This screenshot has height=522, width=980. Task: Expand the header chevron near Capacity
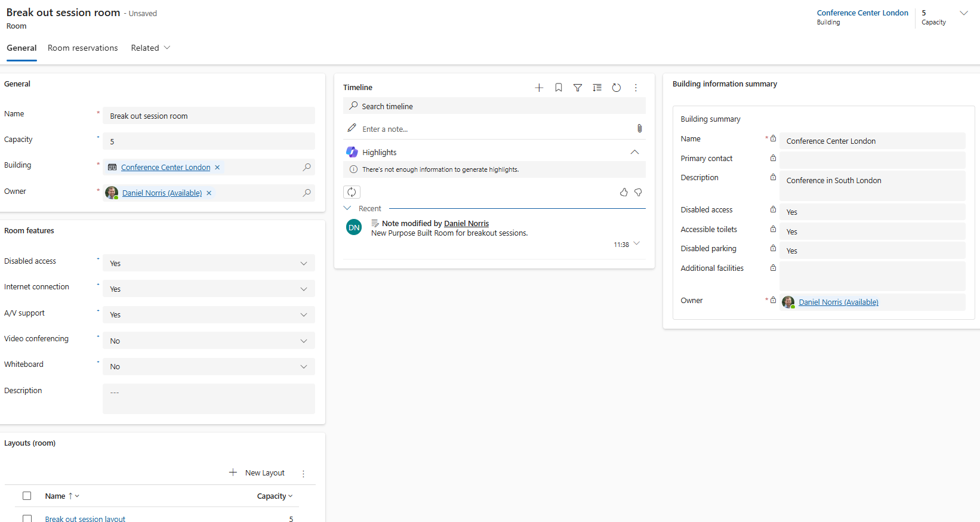pyautogui.click(x=964, y=13)
